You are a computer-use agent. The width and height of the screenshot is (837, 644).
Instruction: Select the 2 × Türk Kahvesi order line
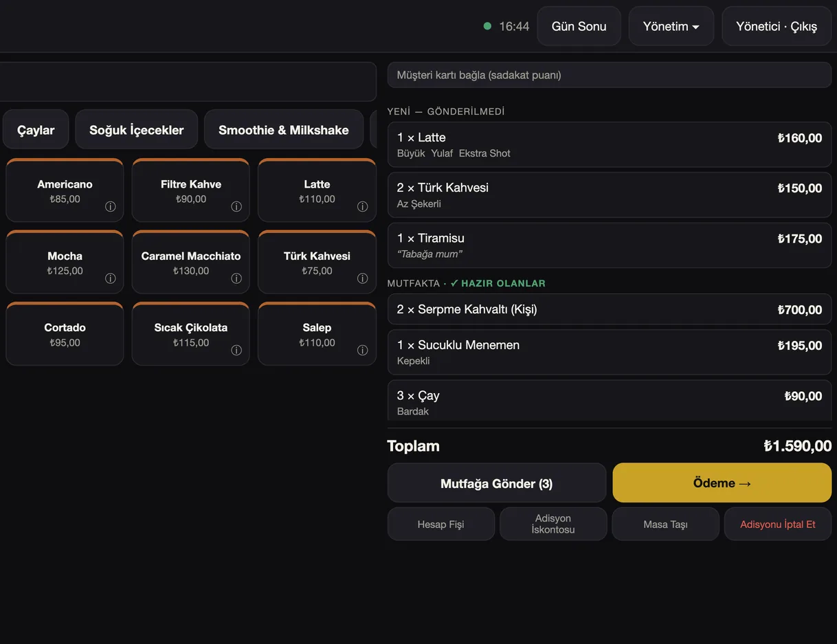pyautogui.click(x=610, y=195)
